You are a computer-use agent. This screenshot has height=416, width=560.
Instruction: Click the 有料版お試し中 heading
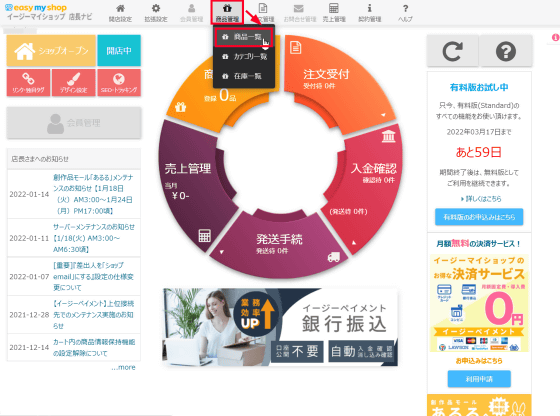(479, 87)
